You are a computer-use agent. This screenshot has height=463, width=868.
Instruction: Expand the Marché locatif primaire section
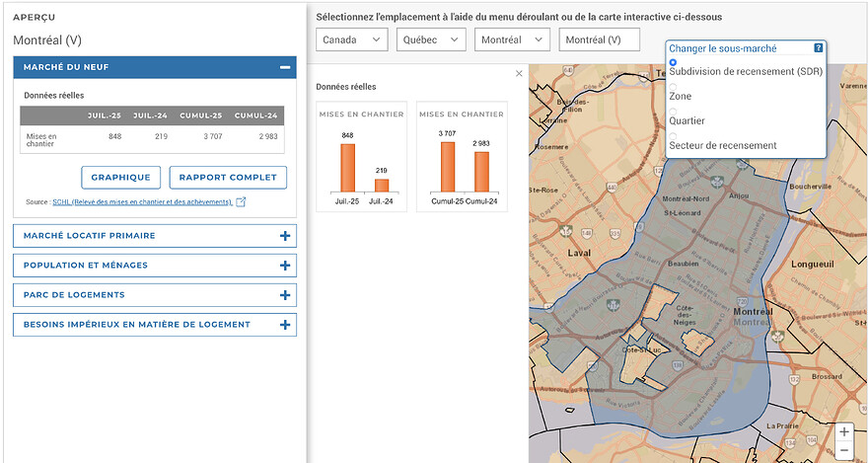pos(285,236)
